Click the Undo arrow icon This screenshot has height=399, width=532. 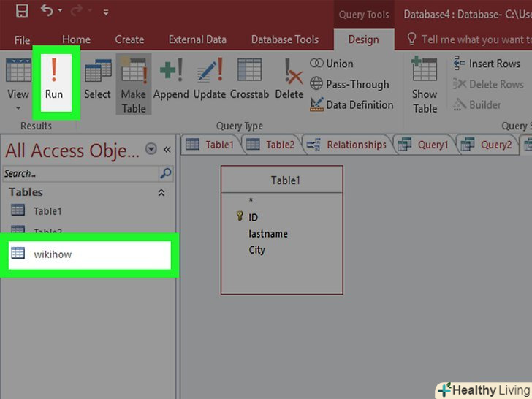47,10
